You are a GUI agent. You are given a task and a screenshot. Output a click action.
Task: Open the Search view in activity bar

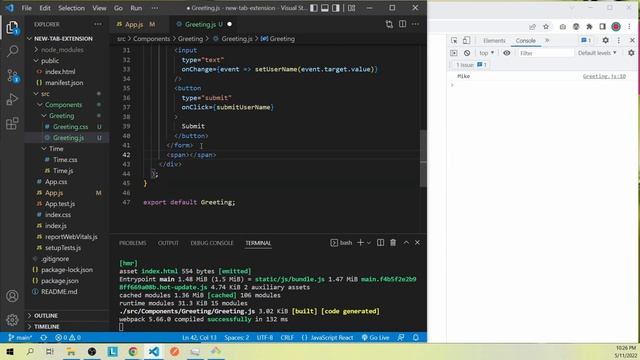(x=12, y=51)
